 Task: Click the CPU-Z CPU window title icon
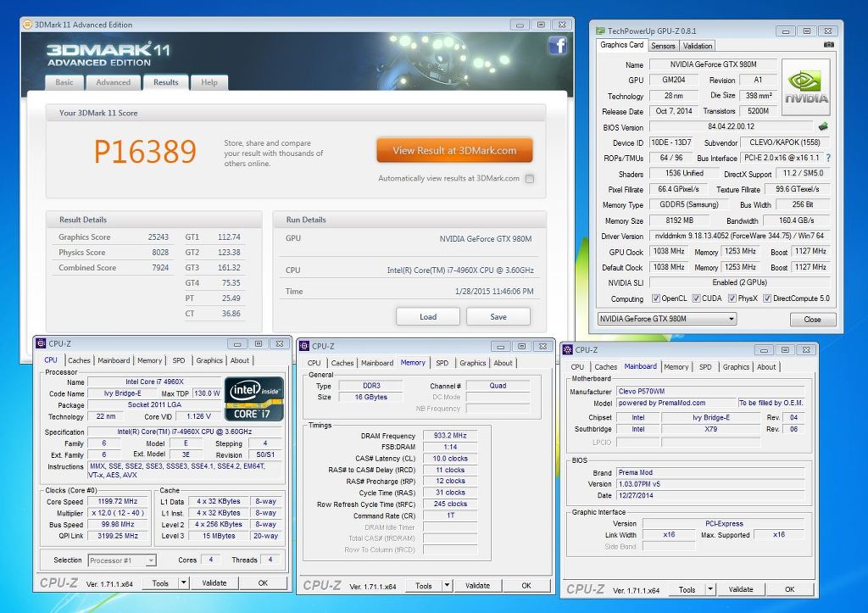(x=41, y=343)
